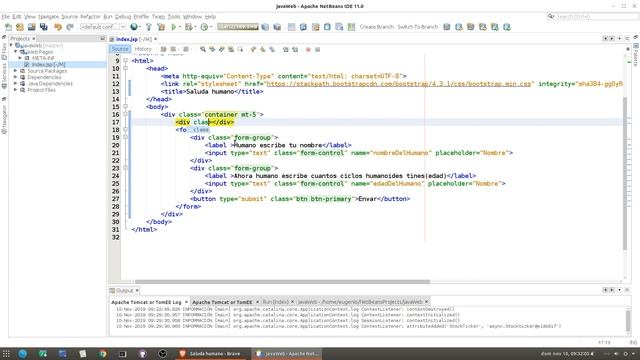Select the index.jsp editor tab
The width and height of the screenshot is (640, 360).
[133, 39]
